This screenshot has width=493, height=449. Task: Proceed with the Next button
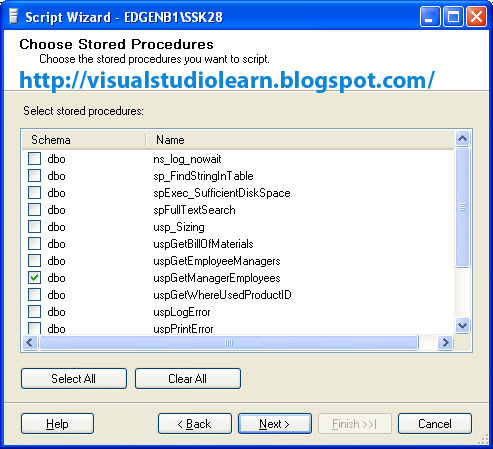pos(275,424)
